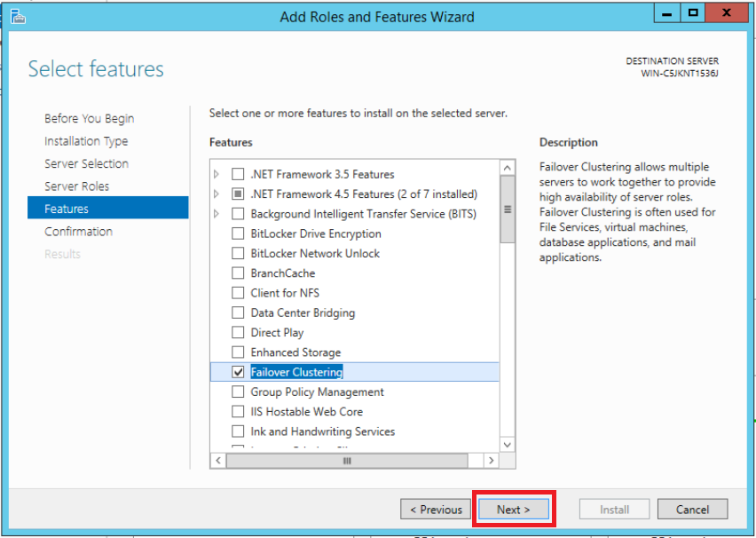Click the features list scroll down arrow
This screenshot has height=538, width=756.
pyautogui.click(x=508, y=445)
